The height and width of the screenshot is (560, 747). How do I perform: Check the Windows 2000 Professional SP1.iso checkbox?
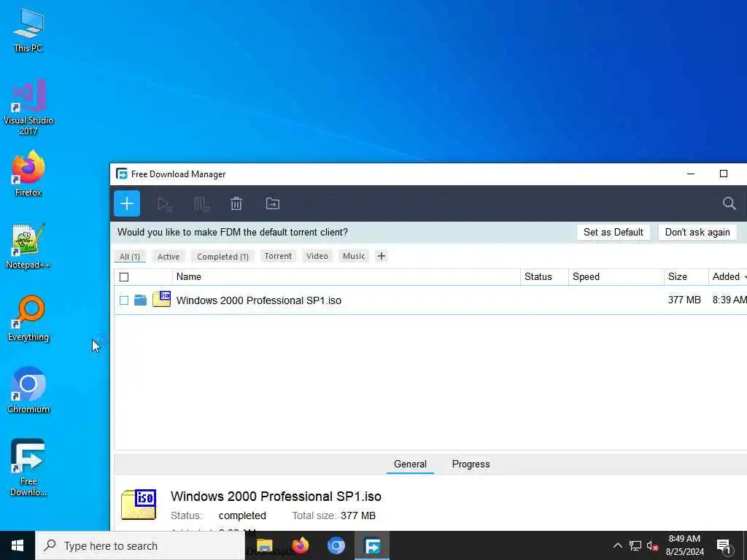[x=124, y=300]
